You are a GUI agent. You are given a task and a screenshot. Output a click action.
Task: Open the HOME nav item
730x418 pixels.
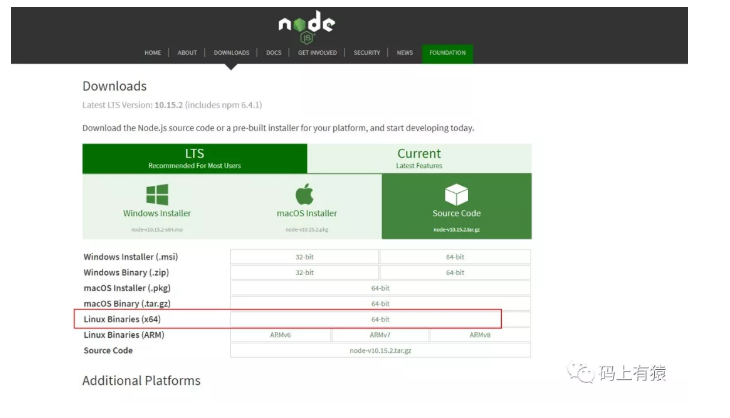click(152, 53)
